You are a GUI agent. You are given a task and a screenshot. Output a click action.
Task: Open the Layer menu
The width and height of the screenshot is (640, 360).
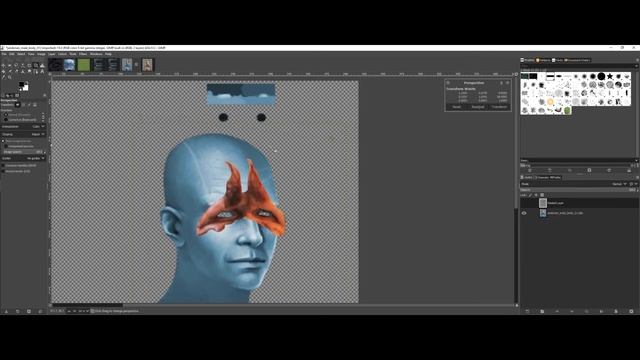click(x=52, y=54)
